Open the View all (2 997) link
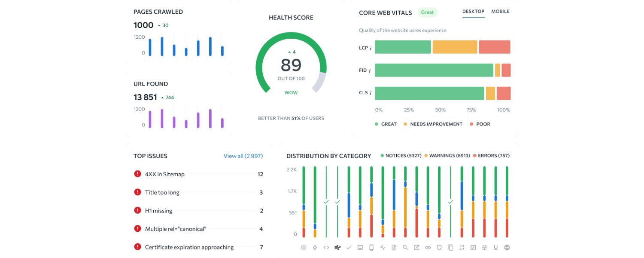The image size is (644, 258). coord(243,156)
